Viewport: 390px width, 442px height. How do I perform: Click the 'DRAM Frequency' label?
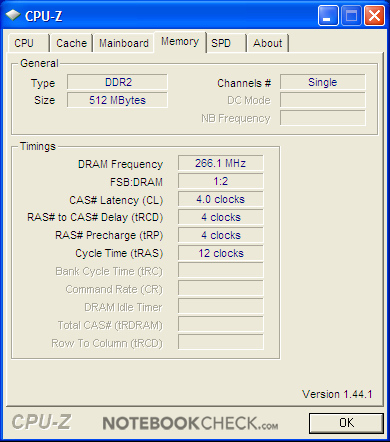(120, 164)
